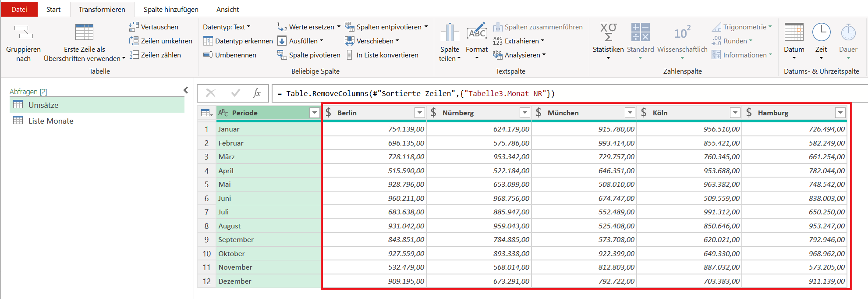Cancel formula with the X icon
868x299 pixels.
coord(211,93)
